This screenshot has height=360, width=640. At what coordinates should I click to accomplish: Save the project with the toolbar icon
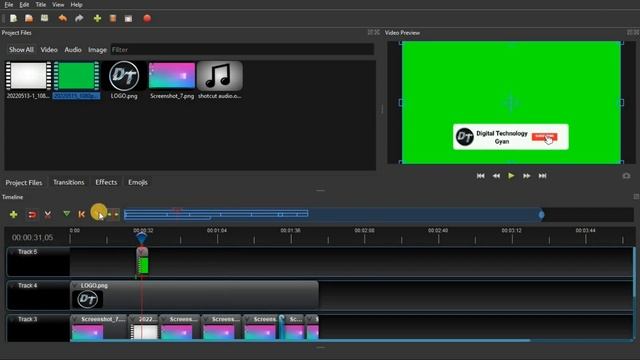click(44, 18)
